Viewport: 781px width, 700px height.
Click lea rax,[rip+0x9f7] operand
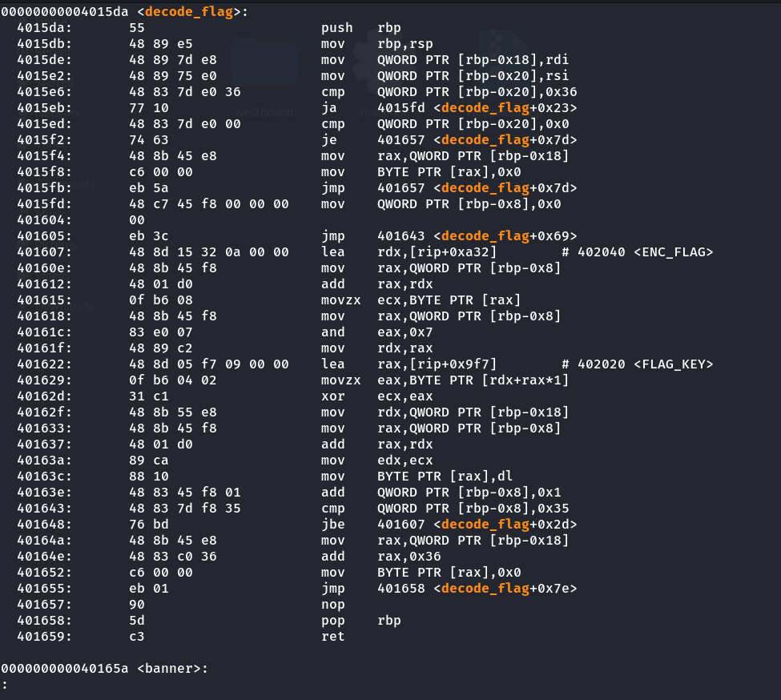click(437, 364)
